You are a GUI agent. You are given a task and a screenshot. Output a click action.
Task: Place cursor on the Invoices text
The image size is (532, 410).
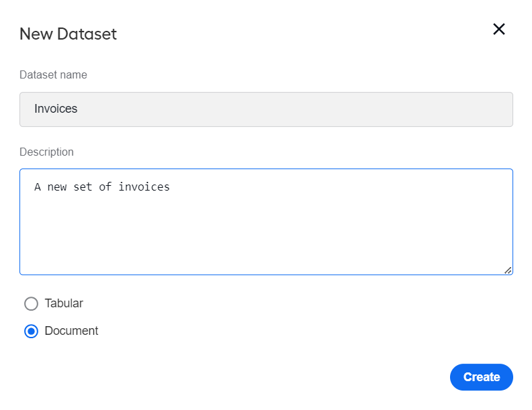56,109
